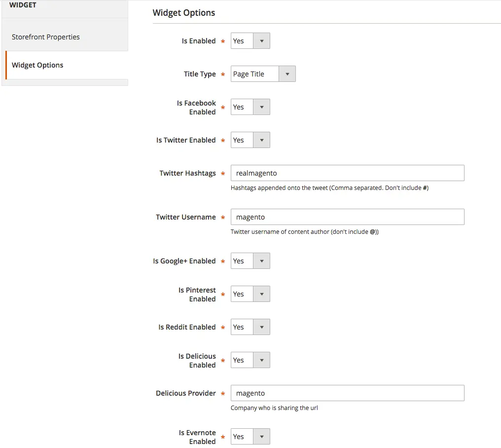501x448 pixels.
Task: Click the Twitter Hashtags field label
Action: tap(187, 173)
